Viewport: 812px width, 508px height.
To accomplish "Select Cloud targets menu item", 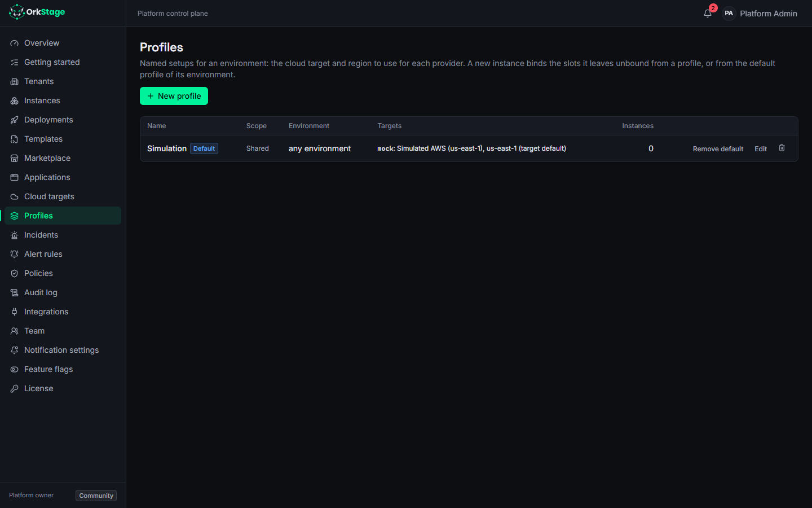I will (63, 196).
